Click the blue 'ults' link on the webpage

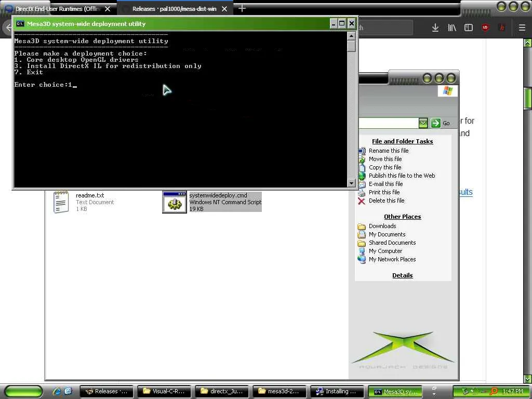pos(466,192)
